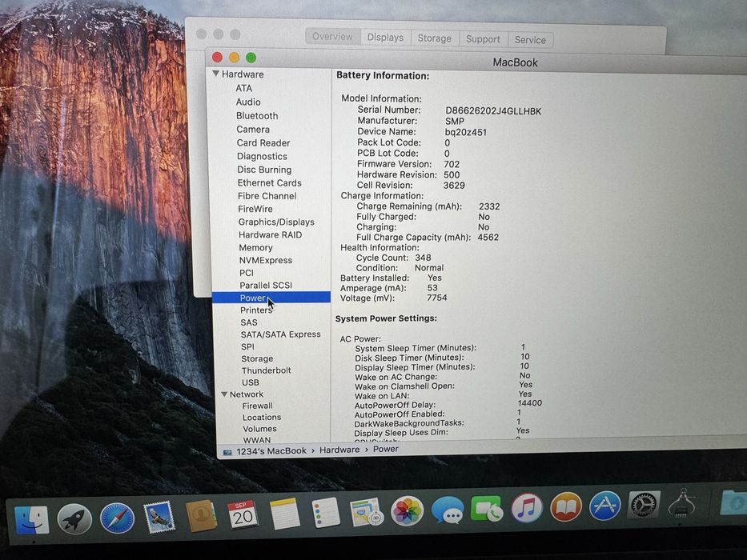This screenshot has width=747, height=560.
Task: Open Calendar icon showing SEP 20
Action: tap(243, 514)
